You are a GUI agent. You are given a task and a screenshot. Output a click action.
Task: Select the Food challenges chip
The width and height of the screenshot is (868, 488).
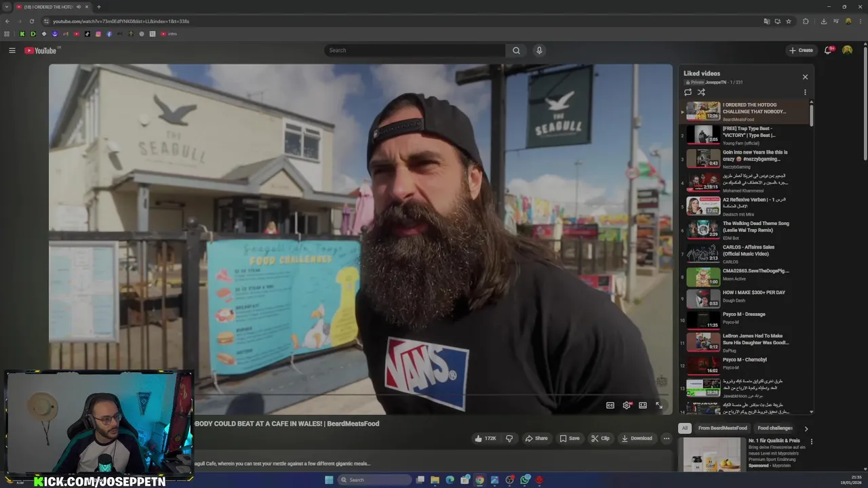(x=775, y=428)
